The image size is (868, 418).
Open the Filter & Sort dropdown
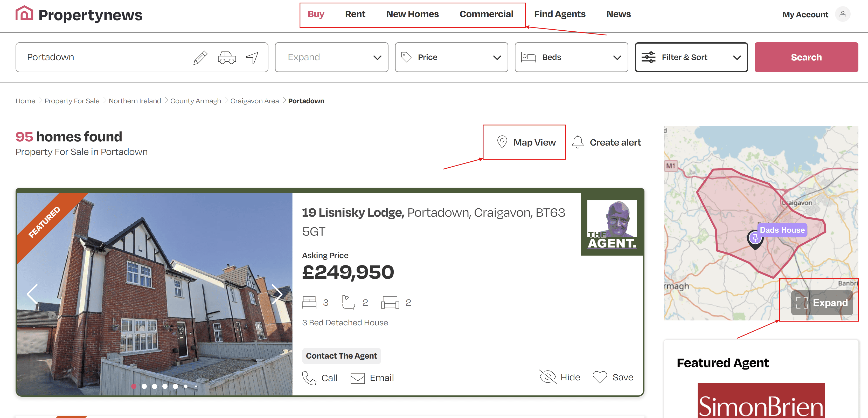pyautogui.click(x=691, y=57)
